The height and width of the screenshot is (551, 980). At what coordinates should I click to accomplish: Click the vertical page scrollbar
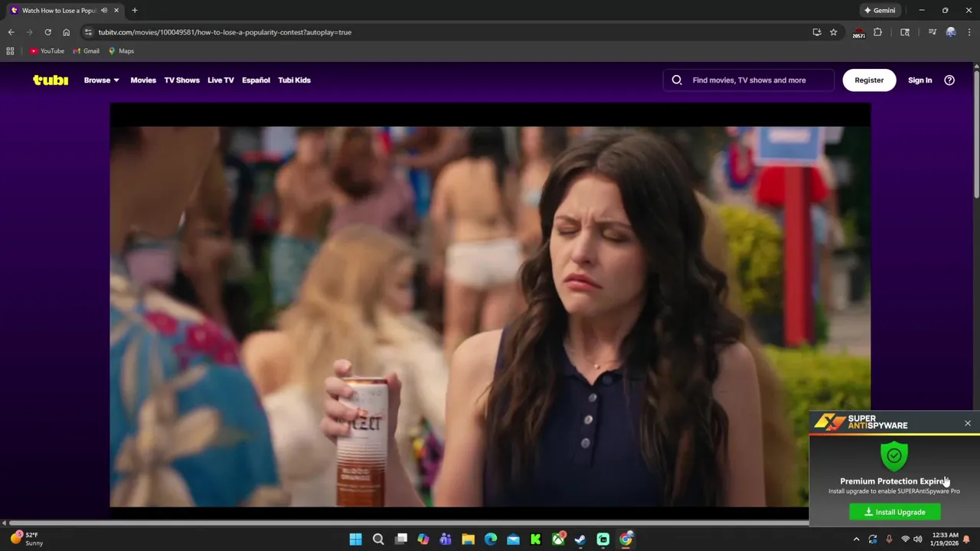[976, 134]
